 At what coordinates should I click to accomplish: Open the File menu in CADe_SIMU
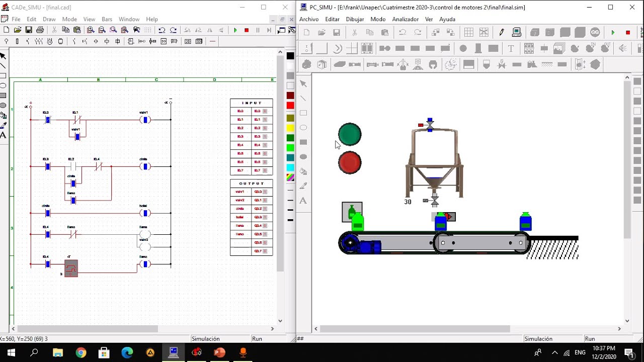click(16, 19)
